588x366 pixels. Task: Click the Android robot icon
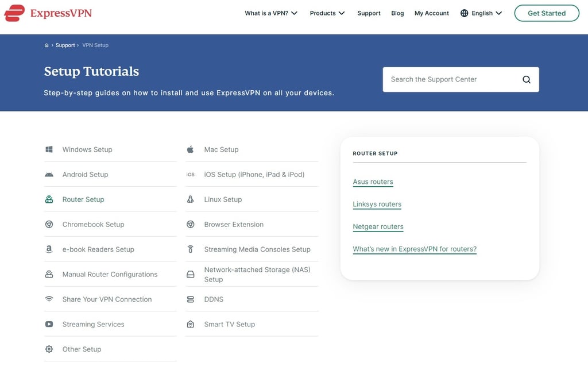tap(49, 175)
